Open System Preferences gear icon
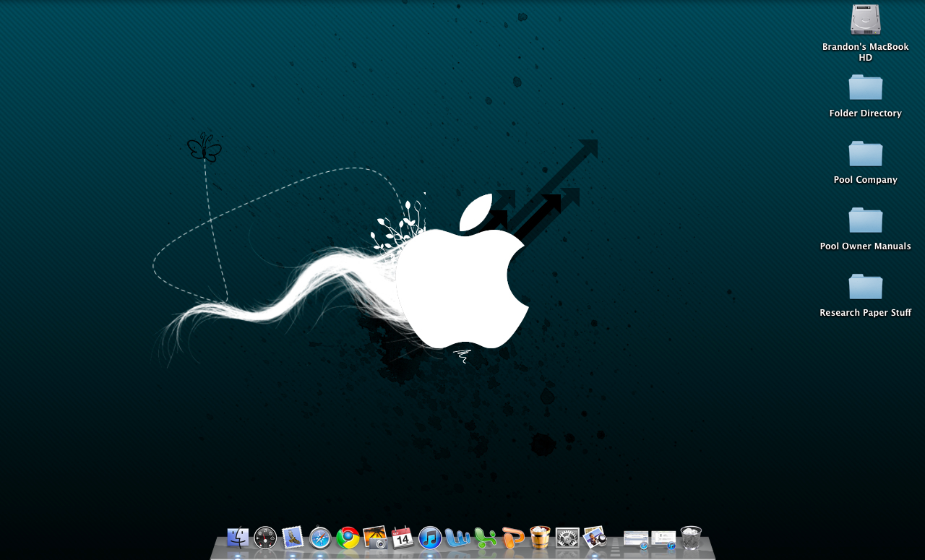Image resolution: width=925 pixels, height=560 pixels. (567, 538)
